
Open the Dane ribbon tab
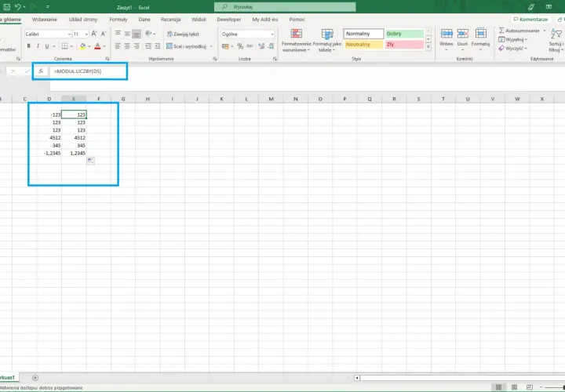tap(144, 20)
